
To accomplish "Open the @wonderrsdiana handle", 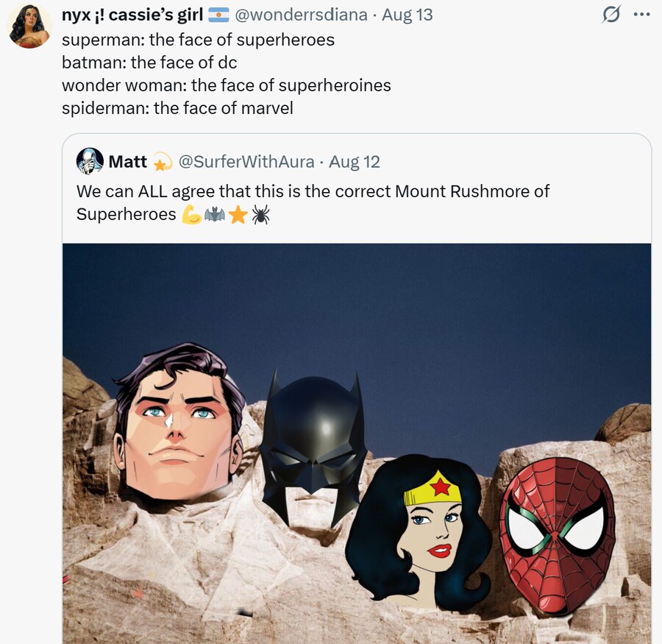I will pos(301,15).
